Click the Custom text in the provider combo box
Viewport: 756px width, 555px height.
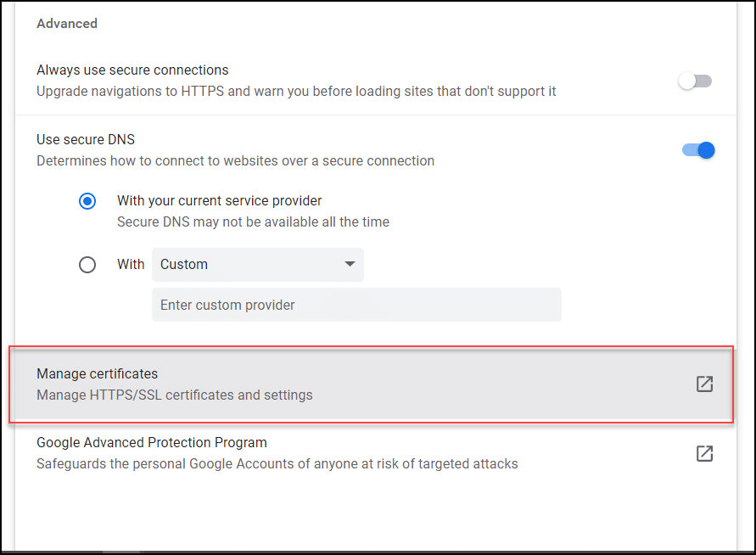pyautogui.click(x=184, y=265)
